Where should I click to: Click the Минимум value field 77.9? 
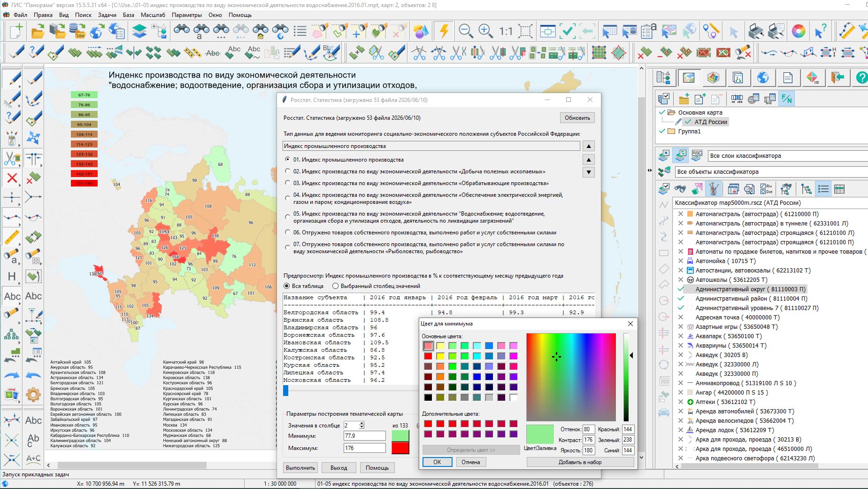pyautogui.click(x=365, y=436)
